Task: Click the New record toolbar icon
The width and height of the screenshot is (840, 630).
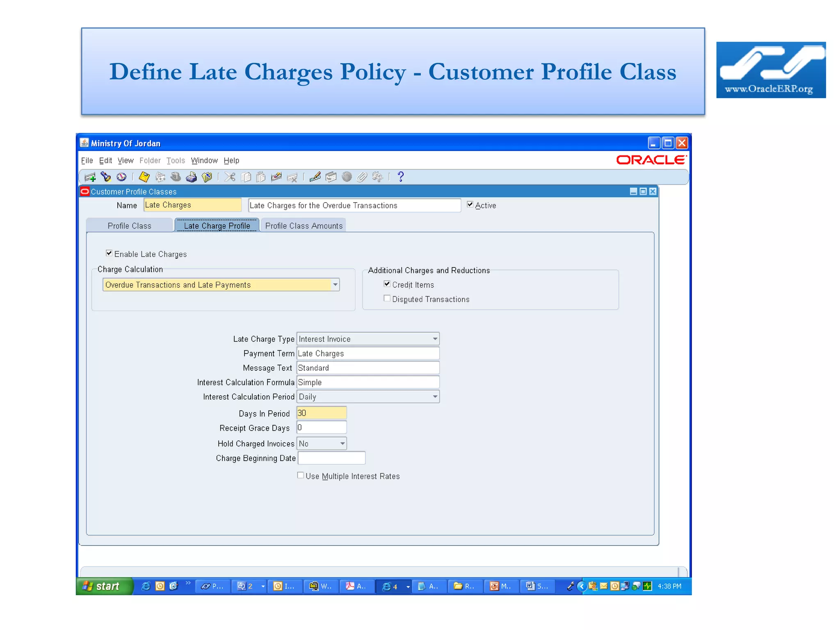Action: pyautogui.click(x=90, y=177)
